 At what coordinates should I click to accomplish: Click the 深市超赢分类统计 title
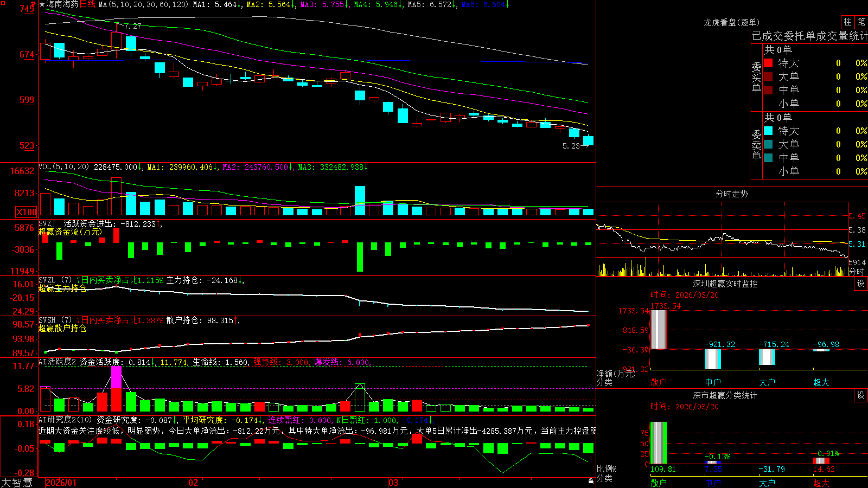(x=725, y=395)
